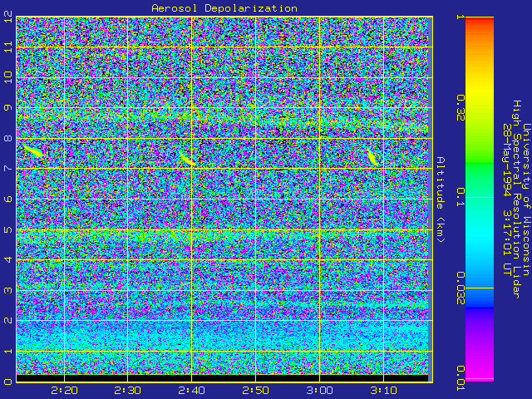This screenshot has width=532, height=399.
Task: Click the yellow streak left of 2:20
Action: coord(33,150)
